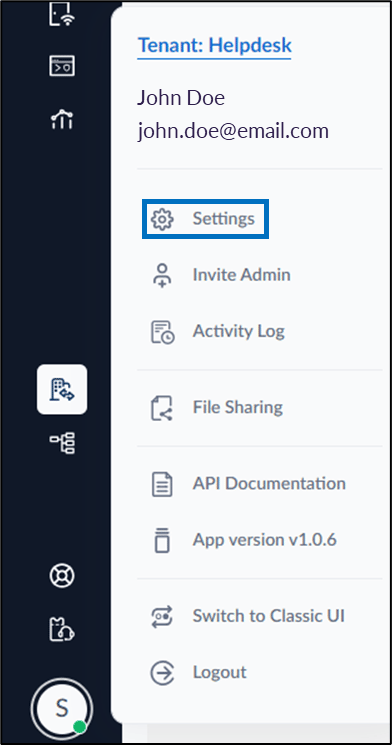The image size is (392, 745).
Task: Open API Documentation
Action: coord(269,483)
